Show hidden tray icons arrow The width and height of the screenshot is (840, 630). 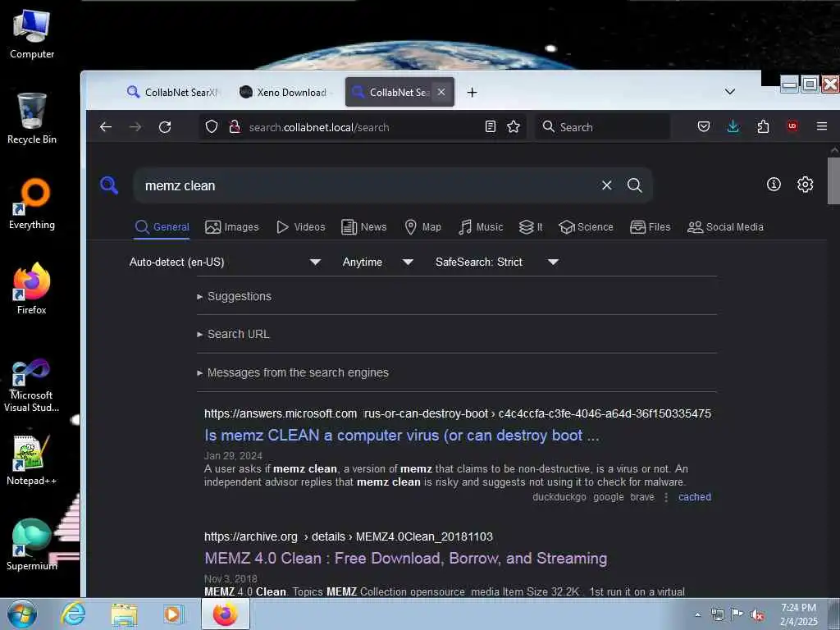tap(697, 615)
